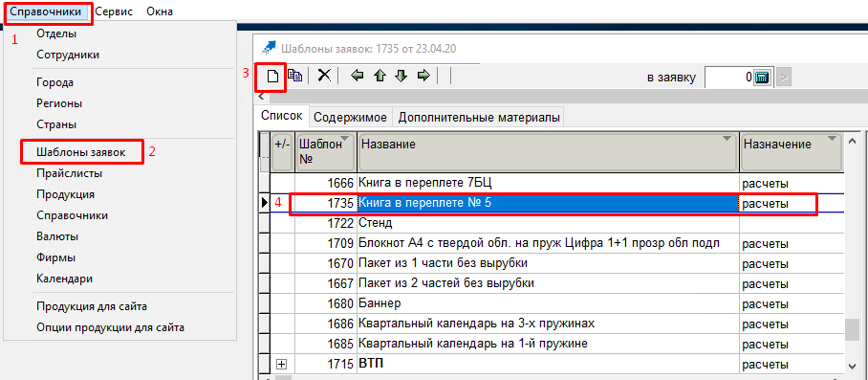
Task: Copy the template with duplicate icon
Action: 294,77
